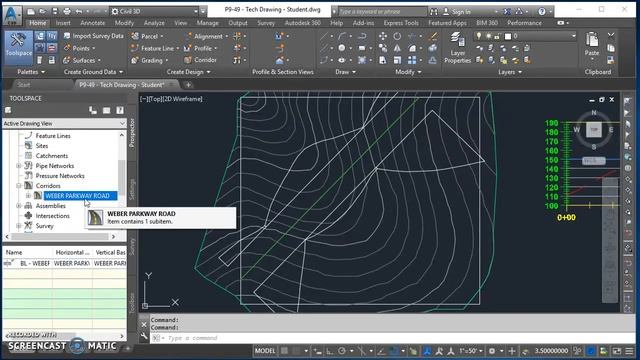Click the Undo arrow in quick access toolbar
This screenshot has width=640, height=360.
point(79,11)
